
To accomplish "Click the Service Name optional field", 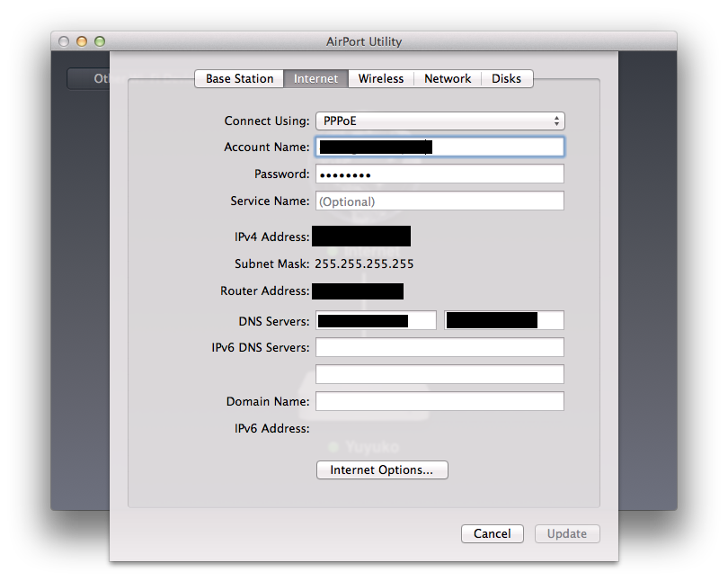I will (440, 201).
